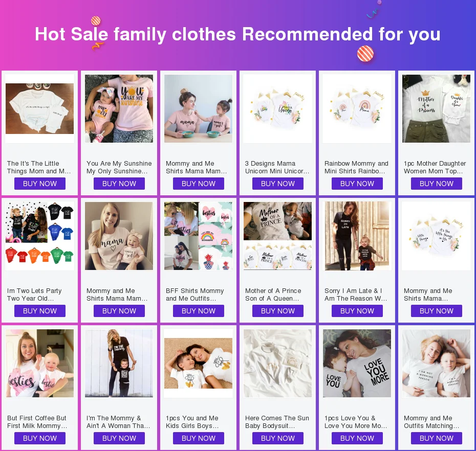Open the Mommy and Me Outfits Matching title
This screenshot has width=476, height=451.
[x=431, y=422]
